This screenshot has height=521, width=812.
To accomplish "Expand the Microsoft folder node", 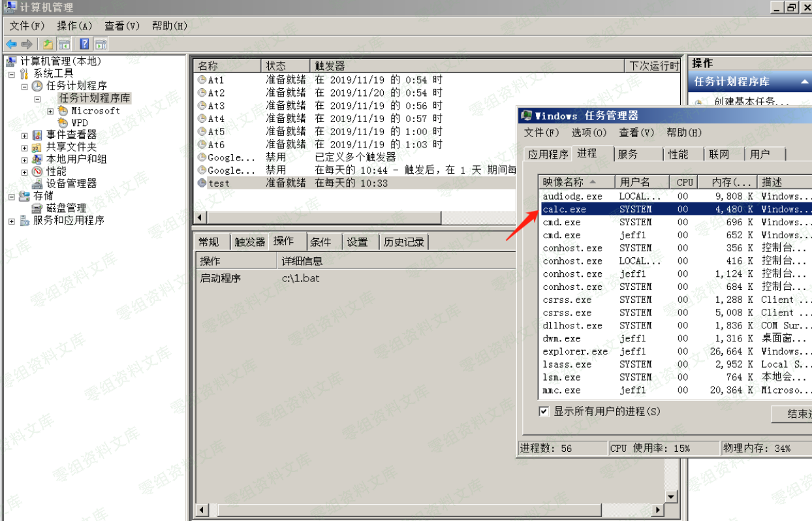I will (50, 111).
